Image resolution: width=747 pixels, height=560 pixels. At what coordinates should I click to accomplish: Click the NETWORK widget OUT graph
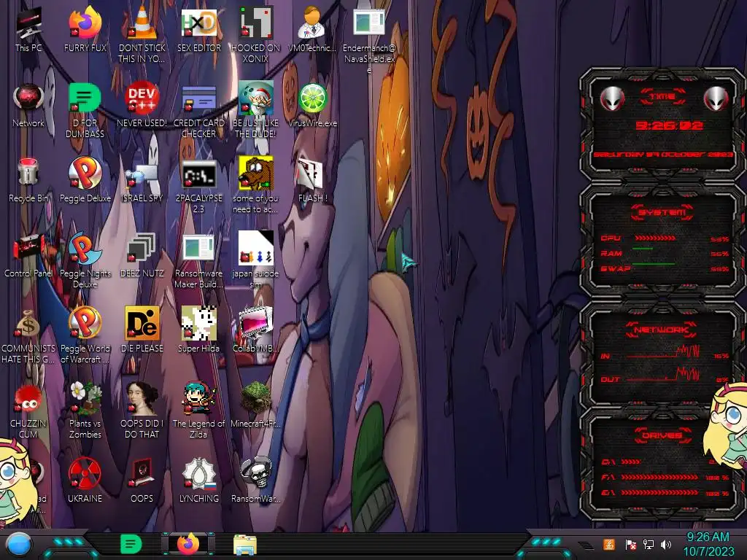(663, 376)
